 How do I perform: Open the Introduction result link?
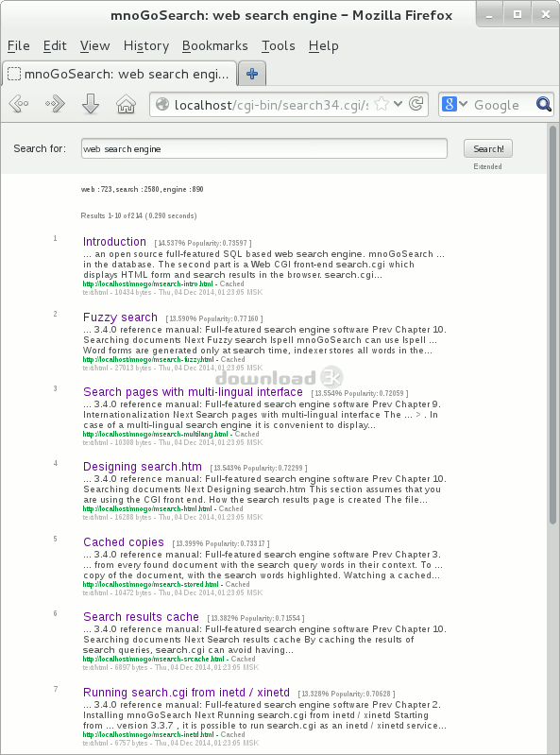pyautogui.click(x=114, y=242)
